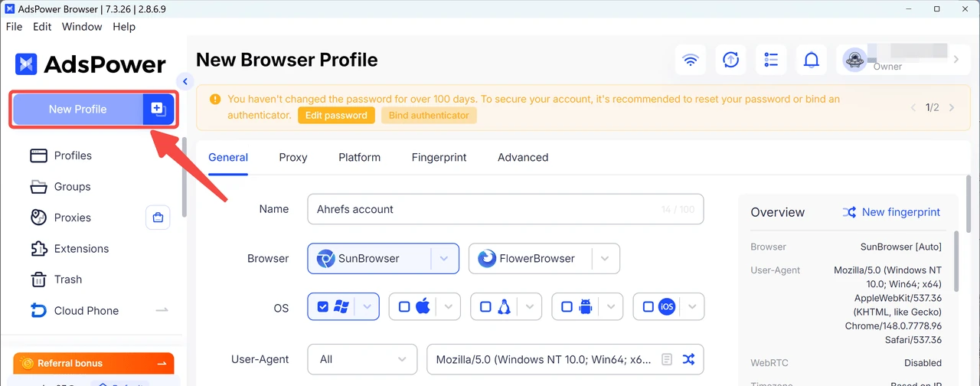Randomize the User-Agent with shuffle icon
980x386 pixels.
(688, 359)
